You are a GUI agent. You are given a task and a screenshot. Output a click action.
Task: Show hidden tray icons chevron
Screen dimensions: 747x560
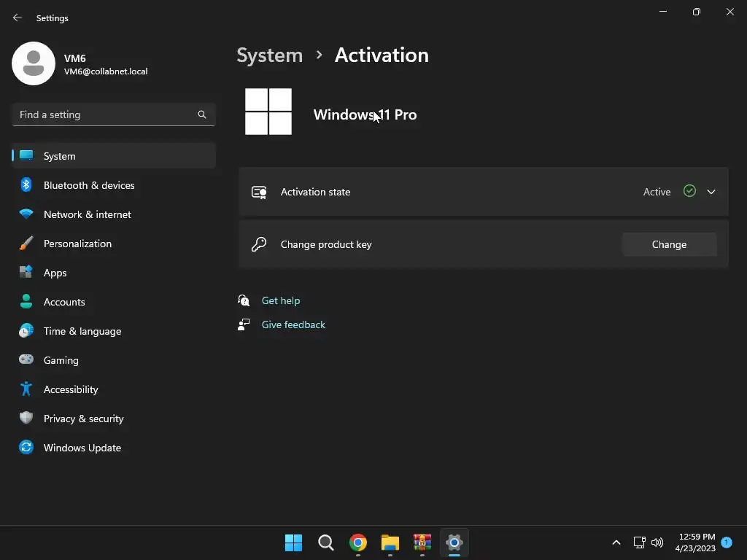pos(616,542)
